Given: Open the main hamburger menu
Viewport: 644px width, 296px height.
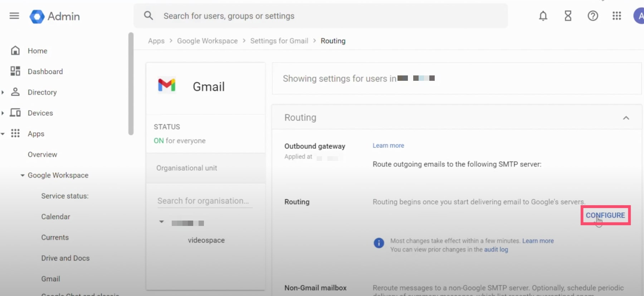Looking at the screenshot, I should [14, 16].
